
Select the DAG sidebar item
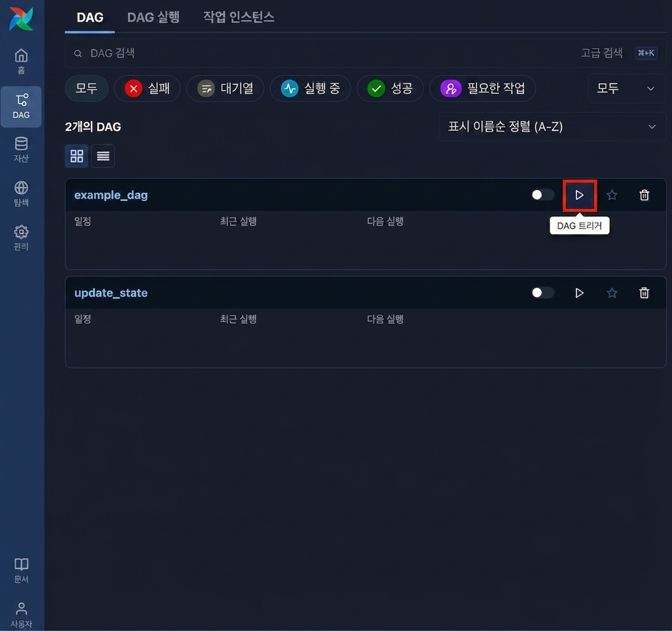21,107
